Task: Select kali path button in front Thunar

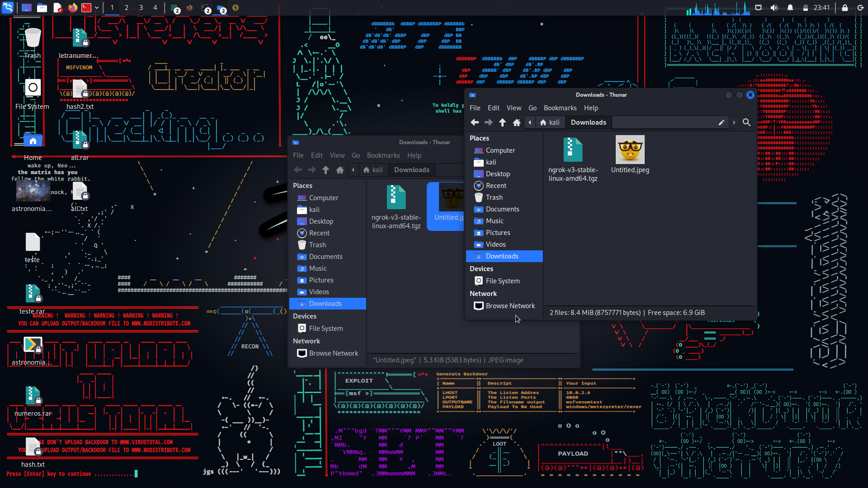Action: pos(550,122)
